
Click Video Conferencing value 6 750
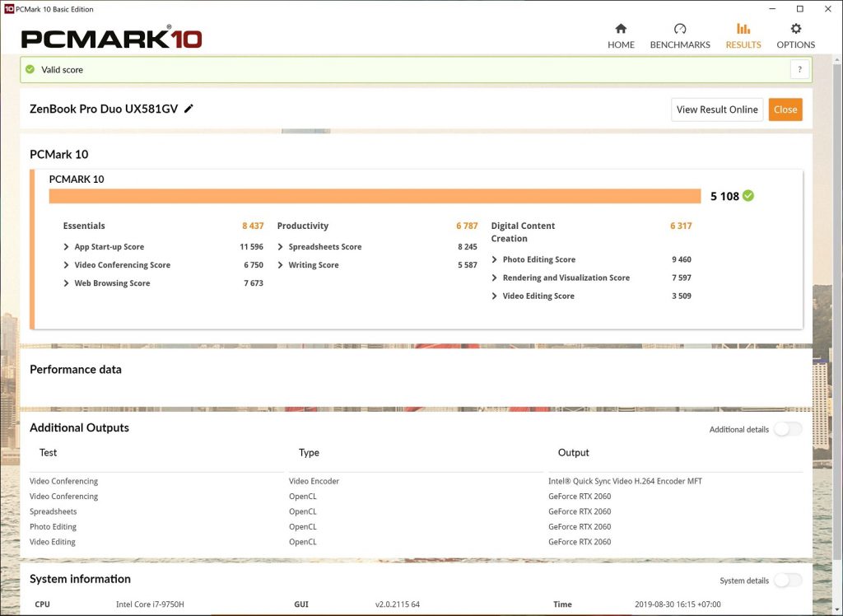point(254,265)
